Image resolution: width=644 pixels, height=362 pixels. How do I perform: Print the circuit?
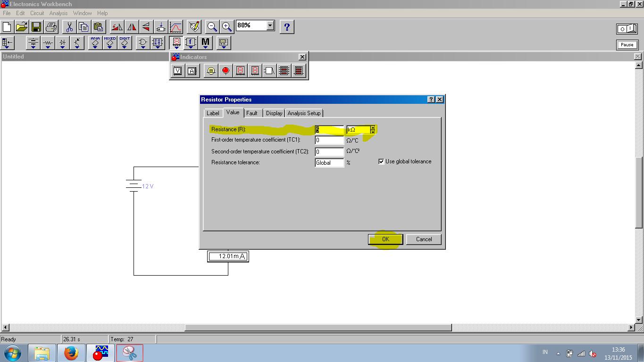tap(51, 26)
